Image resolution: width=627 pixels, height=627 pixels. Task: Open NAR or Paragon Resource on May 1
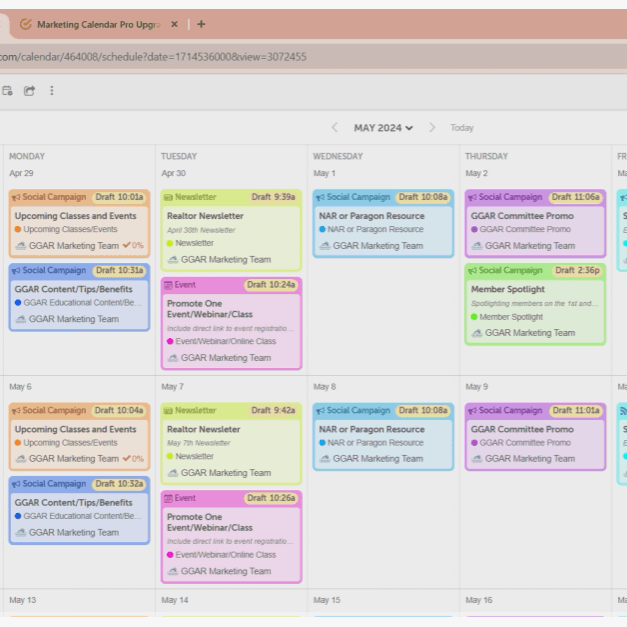click(x=371, y=216)
